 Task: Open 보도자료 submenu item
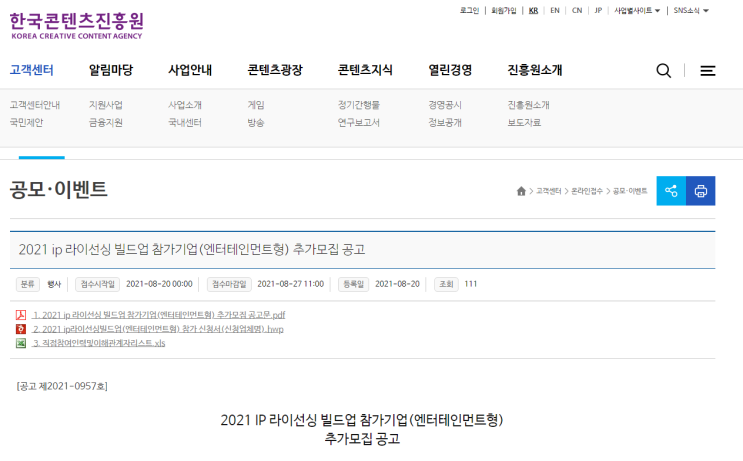coord(524,122)
